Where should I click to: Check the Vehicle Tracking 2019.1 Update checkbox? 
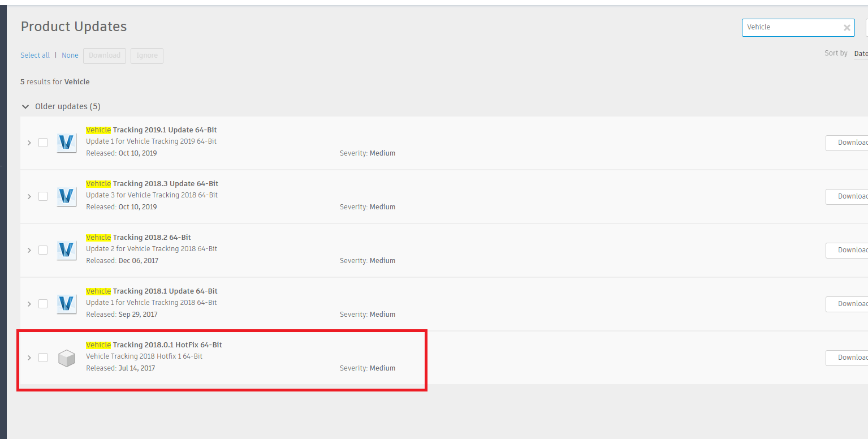pos(43,143)
